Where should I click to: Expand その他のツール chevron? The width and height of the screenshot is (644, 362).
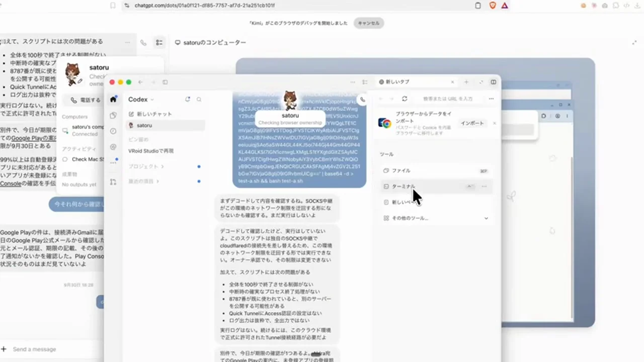(486, 218)
